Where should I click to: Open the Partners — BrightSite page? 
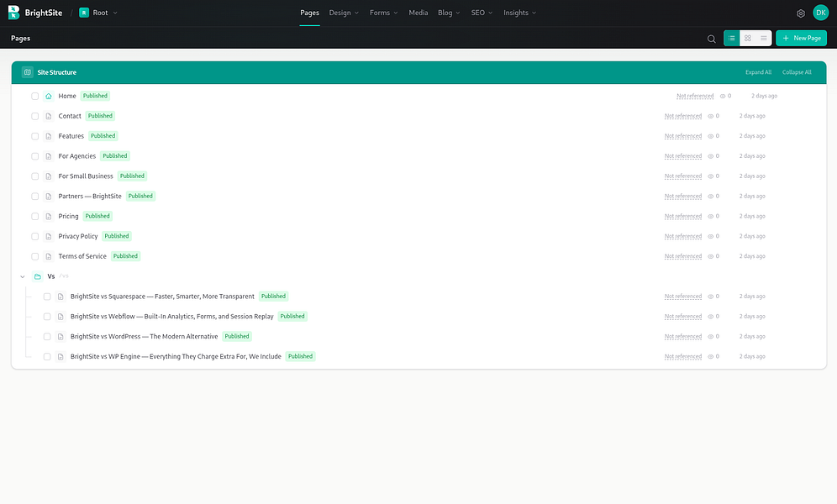tap(90, 197)
